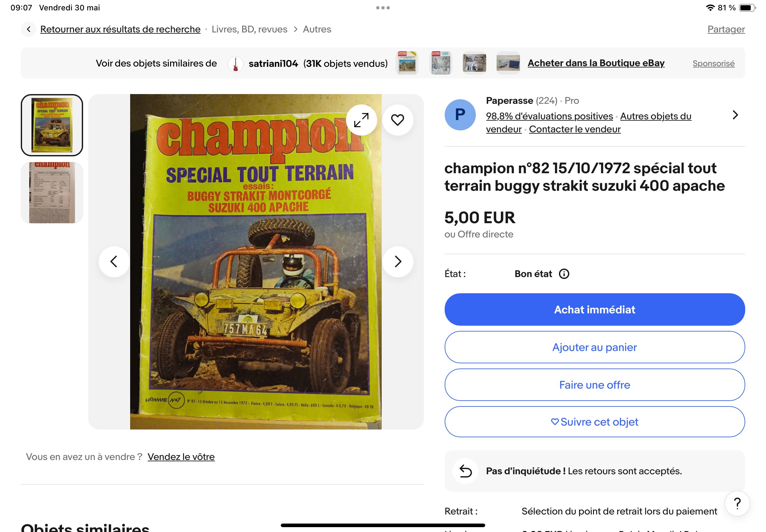Expand seller details chevron
Screen dimensions: 766x532
735,115
